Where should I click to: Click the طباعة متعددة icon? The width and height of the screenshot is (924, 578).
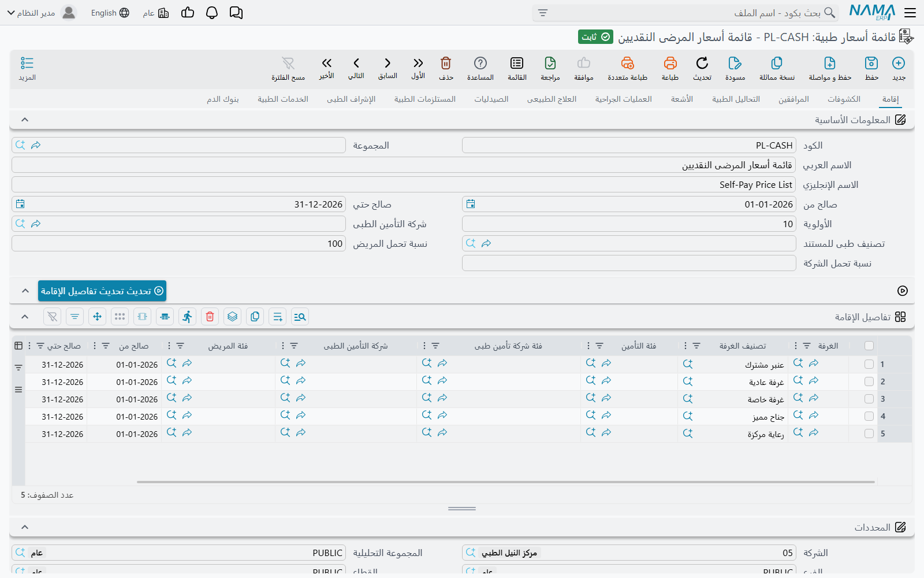(x=628, y=63)
